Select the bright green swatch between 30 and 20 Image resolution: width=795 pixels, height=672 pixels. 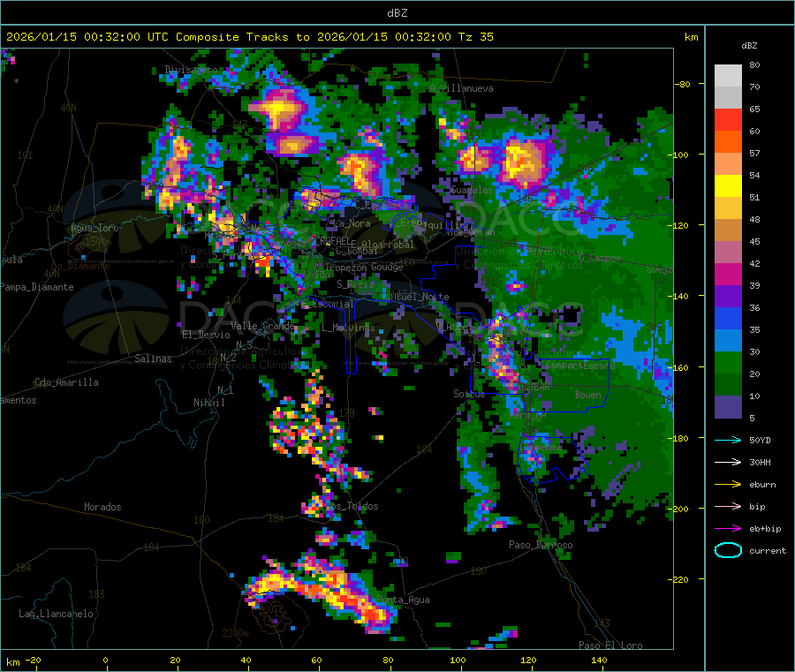click(x=728, y=362)
